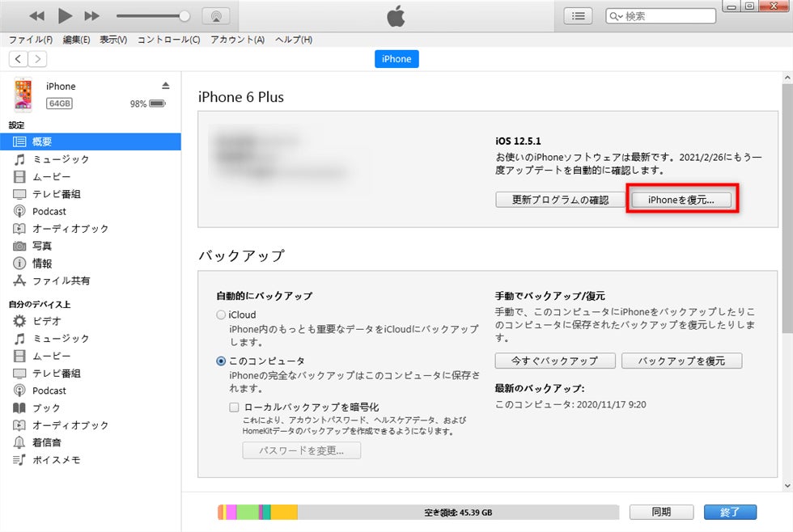Screen dimensions: 793x532
Task: Click 今すぐバックアップ button
Action: click(555, 361)
